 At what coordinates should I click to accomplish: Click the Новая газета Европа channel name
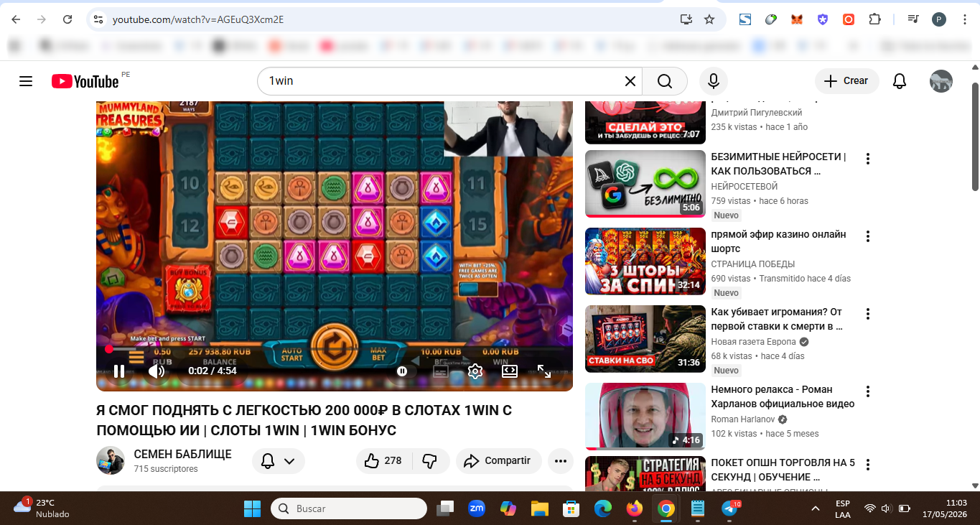(x=753, y=342)
